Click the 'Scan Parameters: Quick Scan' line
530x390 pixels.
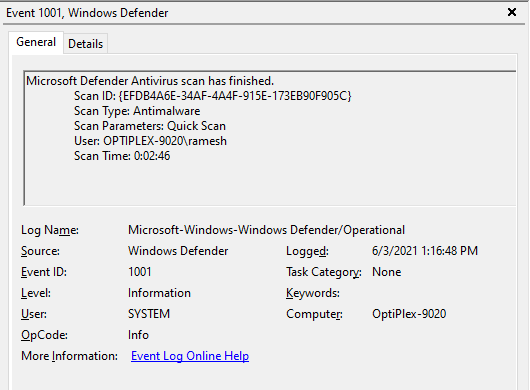150,126
